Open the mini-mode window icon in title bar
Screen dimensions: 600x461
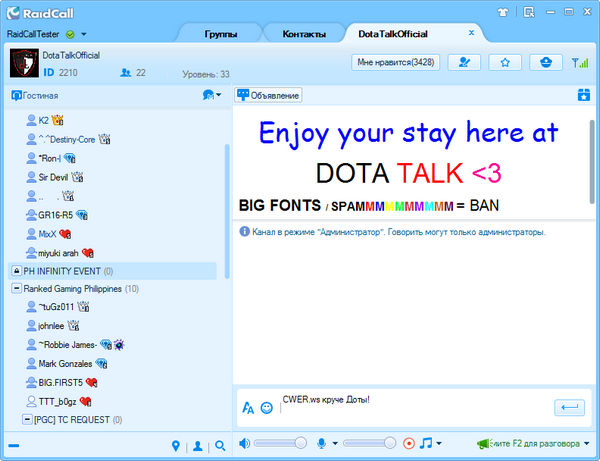529,12
